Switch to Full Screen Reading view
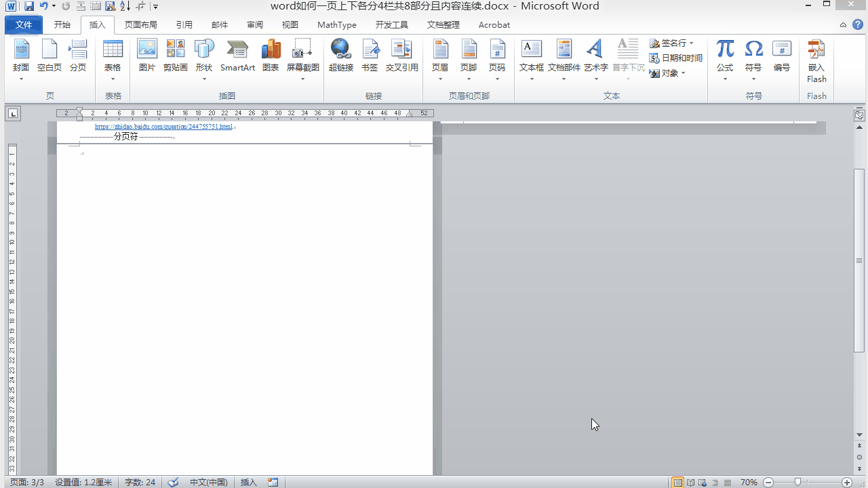868x488 pixels. pyautogui.click(x=690, y=483)
